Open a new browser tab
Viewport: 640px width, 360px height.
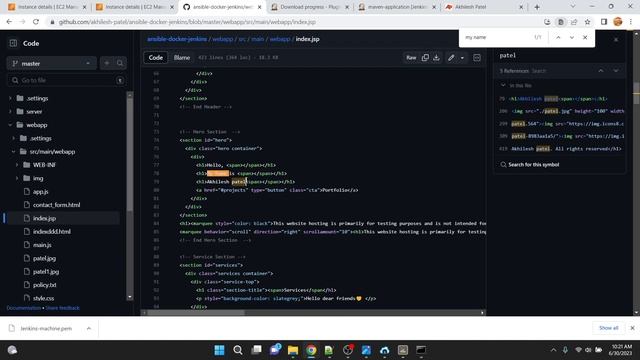click(537, 7)
